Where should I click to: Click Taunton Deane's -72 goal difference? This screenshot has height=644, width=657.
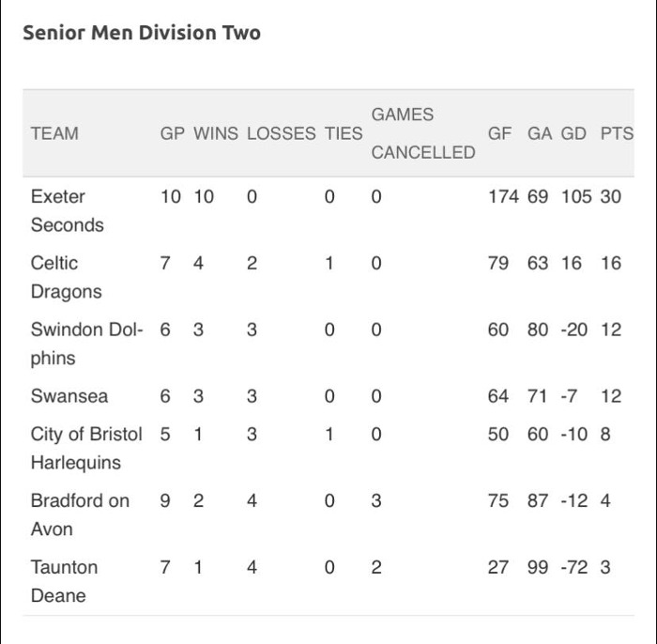[x=573, y=567]
